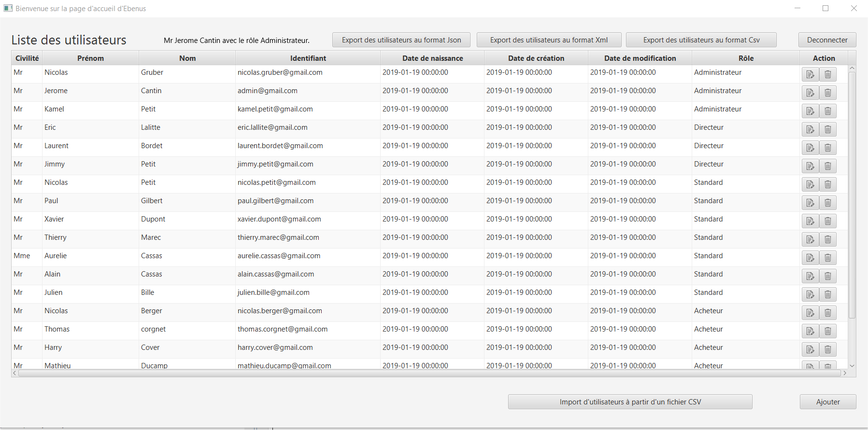This screenshot has width=868, height=430.
Task: Remove Harry Cover with trash icon
Action: pos(827,349)
